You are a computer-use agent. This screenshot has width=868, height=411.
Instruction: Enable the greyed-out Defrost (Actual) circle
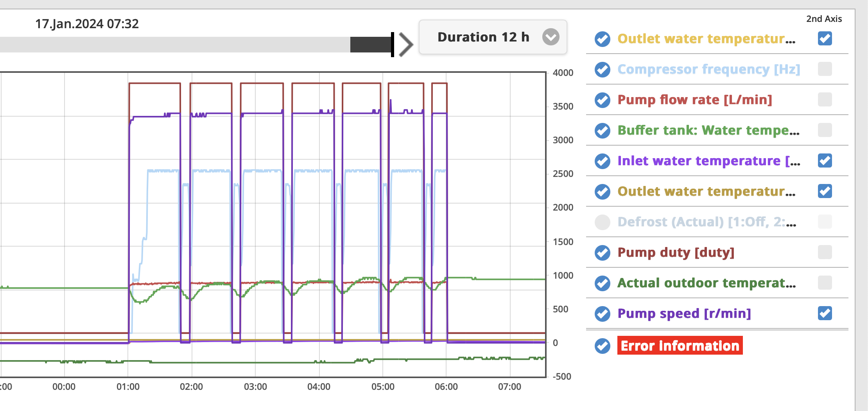(602, 222)
